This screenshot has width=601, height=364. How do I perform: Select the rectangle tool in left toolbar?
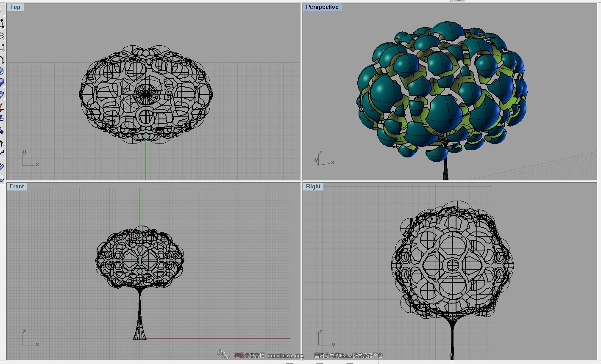[2, 47]
